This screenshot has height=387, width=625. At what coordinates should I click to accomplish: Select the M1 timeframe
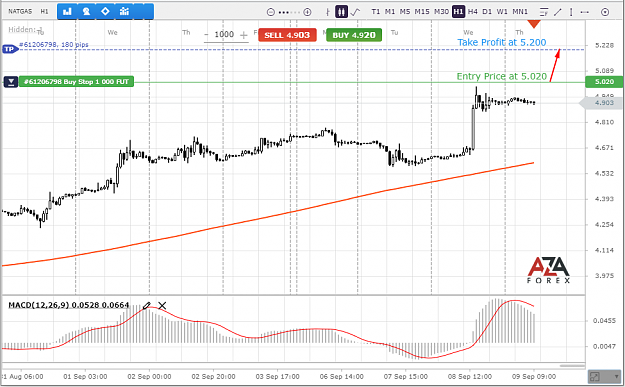point(390,12)
